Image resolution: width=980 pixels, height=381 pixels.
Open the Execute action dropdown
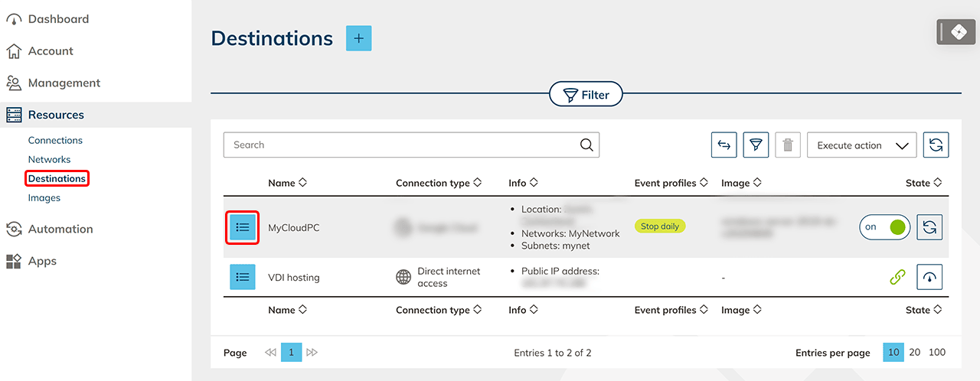[862, 145]
